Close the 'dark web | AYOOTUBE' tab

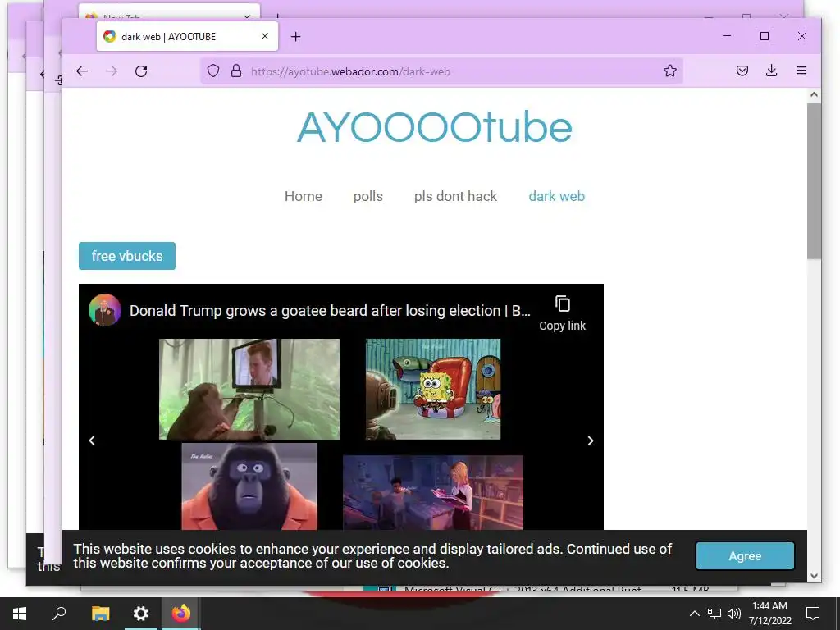pyautogui.click(x=265, y=36)
